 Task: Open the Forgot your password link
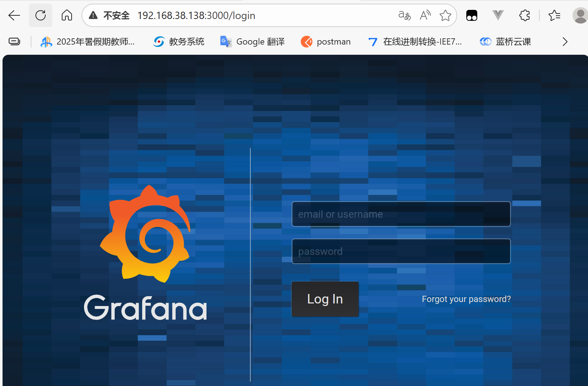(466, 299)
